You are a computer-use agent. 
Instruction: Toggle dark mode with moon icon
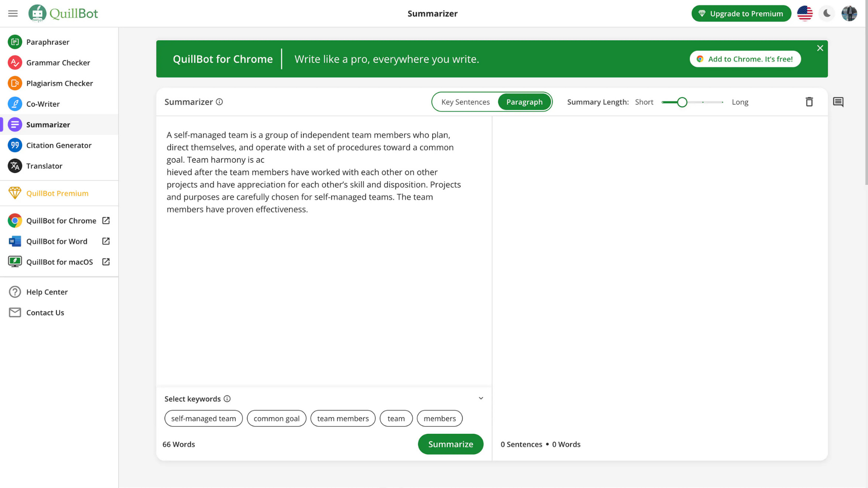click(x=827, y=14)
